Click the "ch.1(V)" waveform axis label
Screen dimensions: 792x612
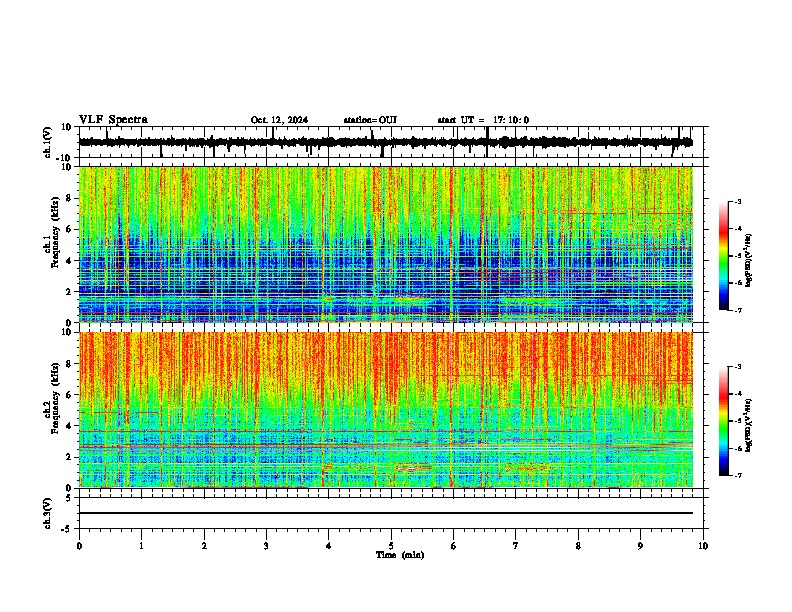tap(48, 142)
